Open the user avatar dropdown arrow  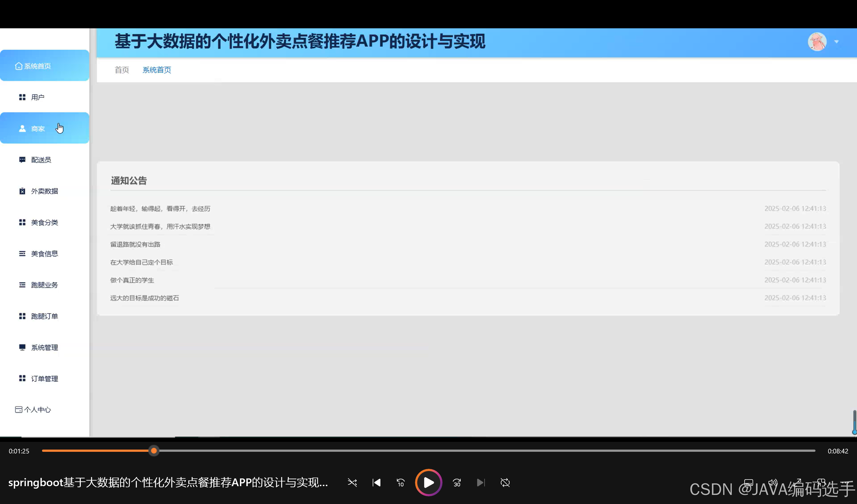coord(836,42)
